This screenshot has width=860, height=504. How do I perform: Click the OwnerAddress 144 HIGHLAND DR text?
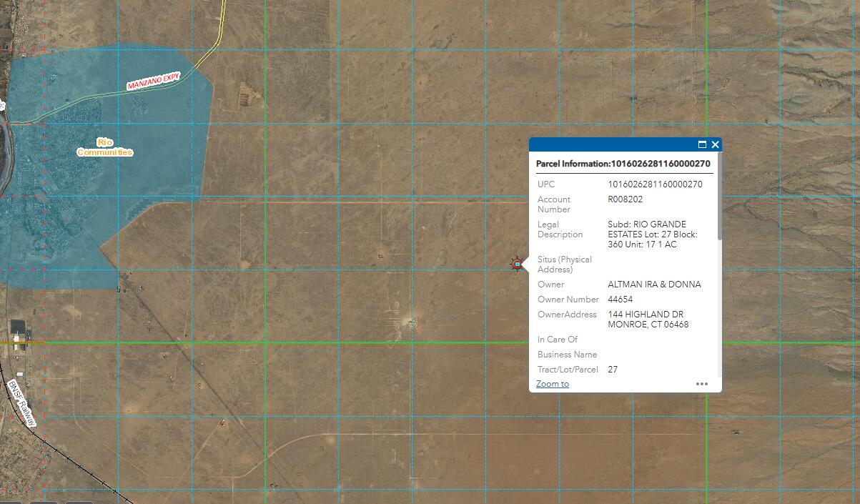[x=646, y=314]
